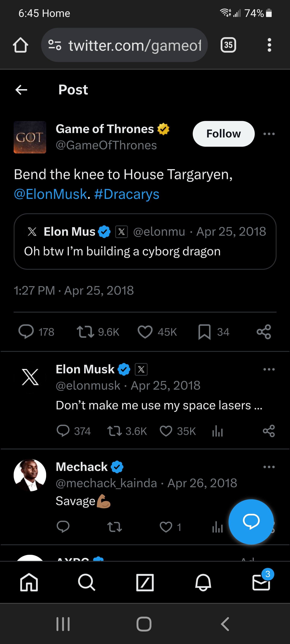Open browser tab switcher showing 35

[x=228, y=45]
